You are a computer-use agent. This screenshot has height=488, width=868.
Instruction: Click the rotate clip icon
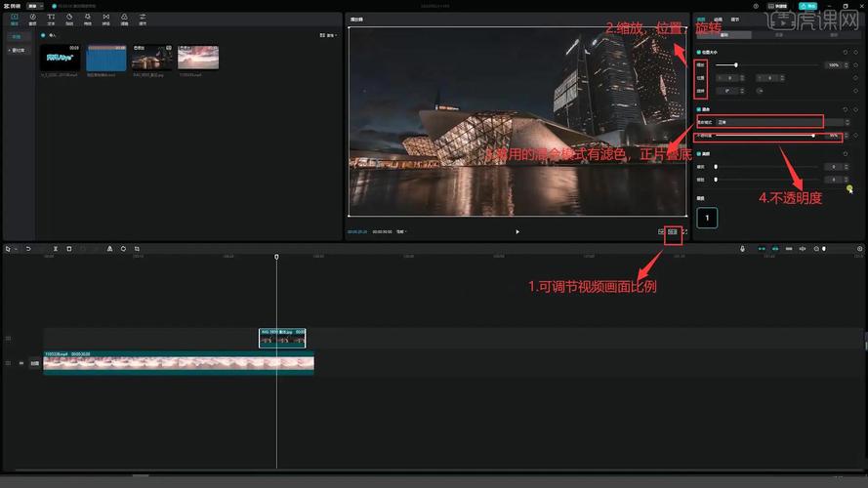coord(123,249)
